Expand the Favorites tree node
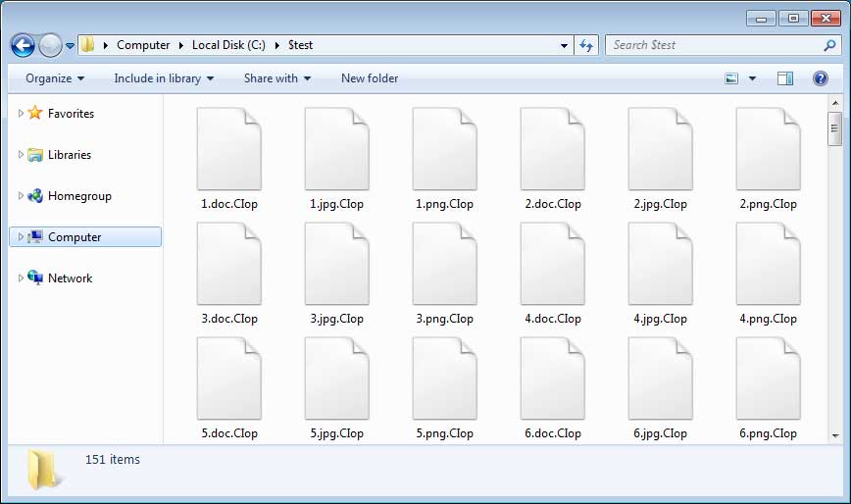The image size is (851, 504). 21,114
